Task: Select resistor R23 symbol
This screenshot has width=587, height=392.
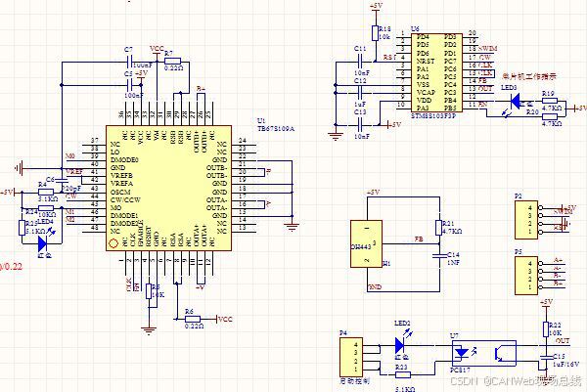Action: point(403,374)
